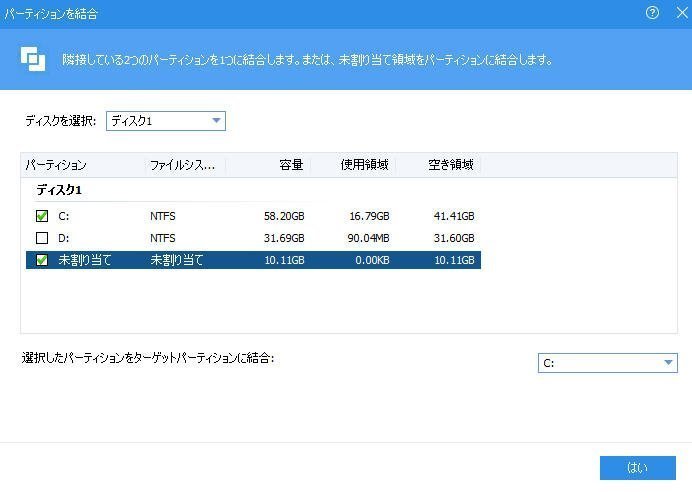Click the 31.69GB capacity value
The width and height of the screenshot is (692, 492).
coord(284,238)
